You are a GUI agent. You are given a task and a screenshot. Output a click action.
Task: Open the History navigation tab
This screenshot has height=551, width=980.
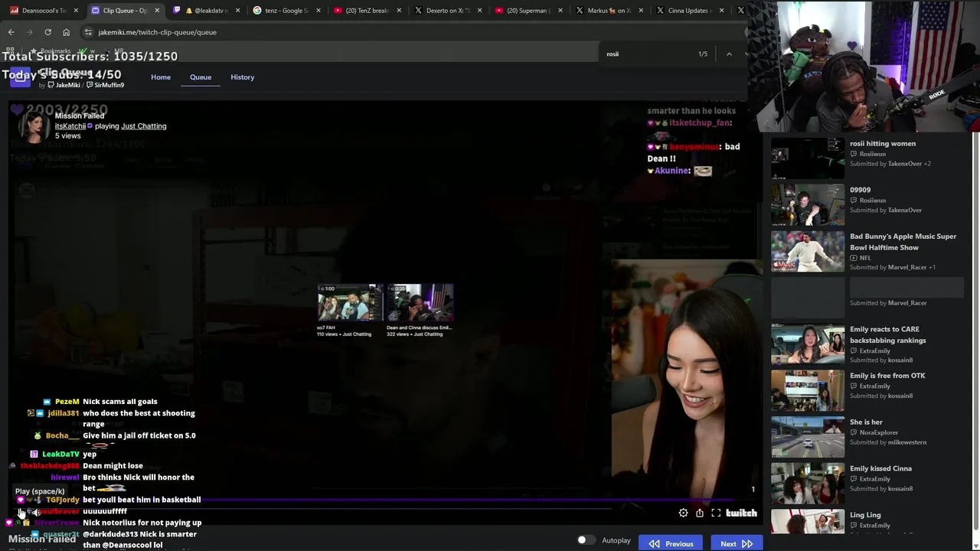pyautogui.click(x=243, y=77)
